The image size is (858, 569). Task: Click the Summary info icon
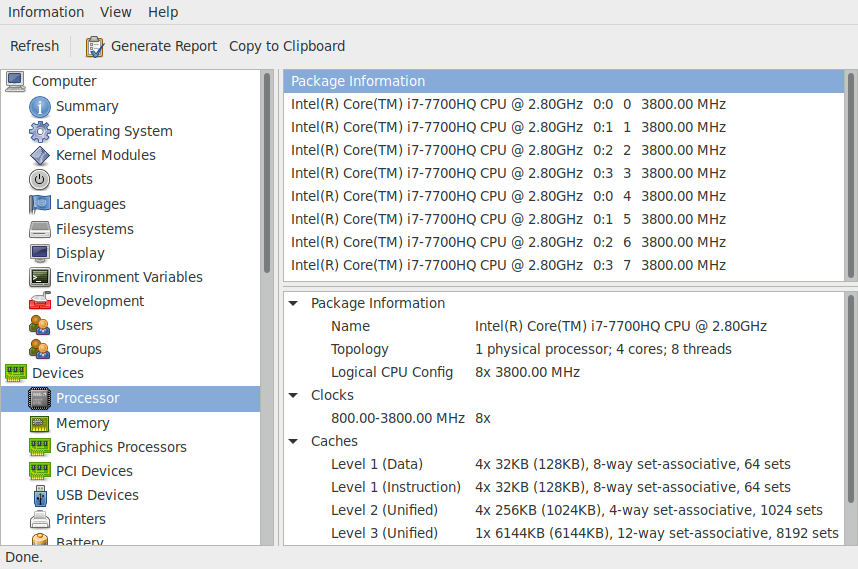39,107
